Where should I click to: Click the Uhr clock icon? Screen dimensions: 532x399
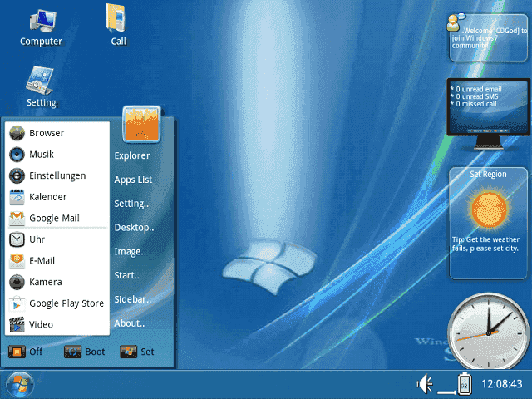coord(17,239)
